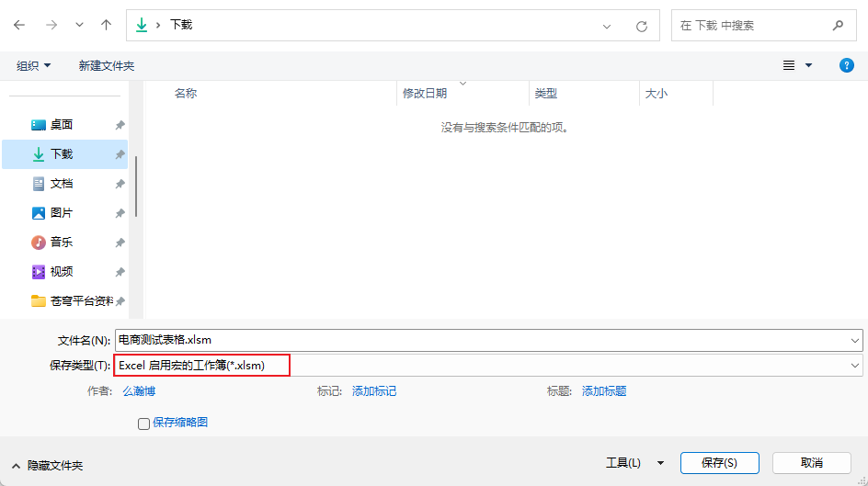This screenshot has height=486, width=868.
Task: Unpin the Documents (文档) folder pin icon
Action: (120, 184)
